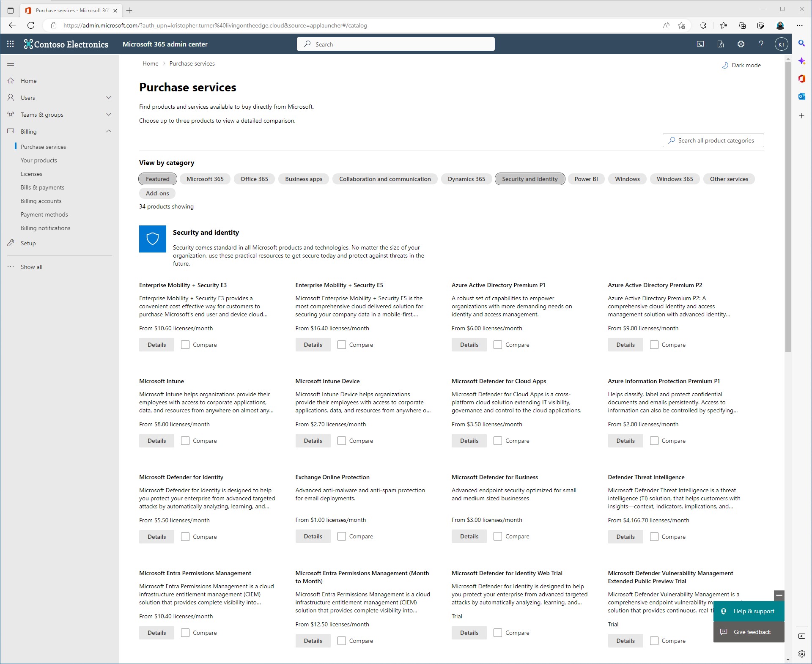Open the Cloud Shell icon in header
This screenshot has width=812, height=664.
700,44
